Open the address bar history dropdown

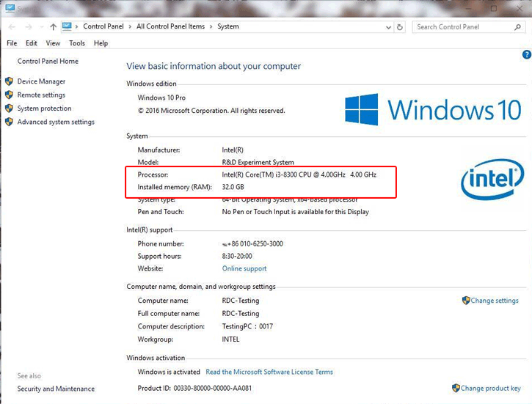coord(388,27)
